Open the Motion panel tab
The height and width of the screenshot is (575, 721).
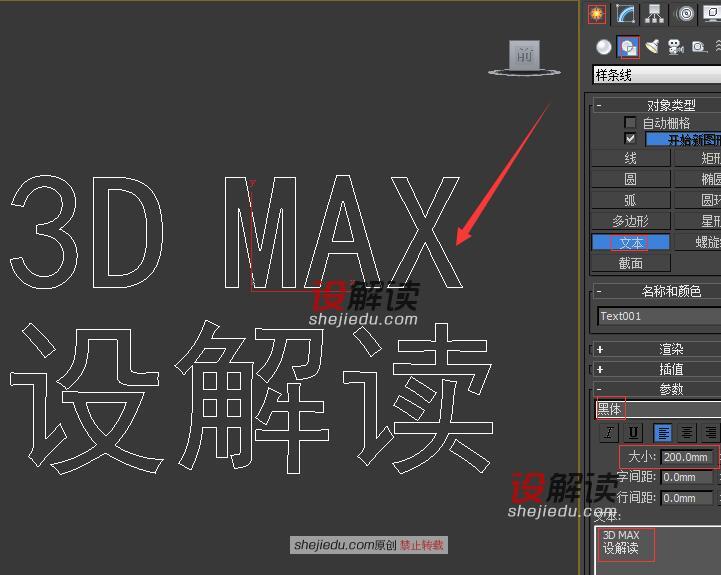pyautogui.click(x=685, y=14)
